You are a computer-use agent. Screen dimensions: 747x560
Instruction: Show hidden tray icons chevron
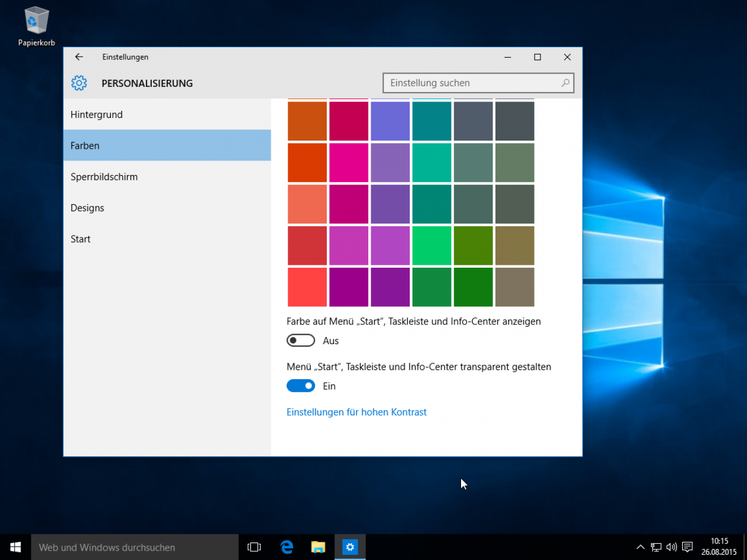[x=640, y=547]
